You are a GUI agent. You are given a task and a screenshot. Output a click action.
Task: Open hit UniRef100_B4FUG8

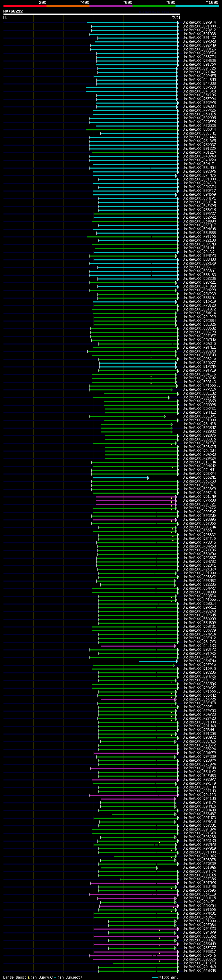click(199, 84)
